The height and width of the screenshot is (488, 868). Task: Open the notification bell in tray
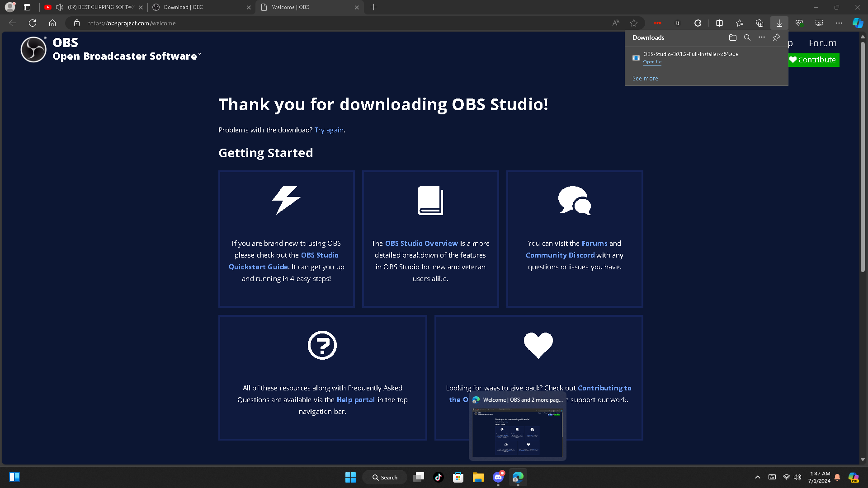pos(837,477)
